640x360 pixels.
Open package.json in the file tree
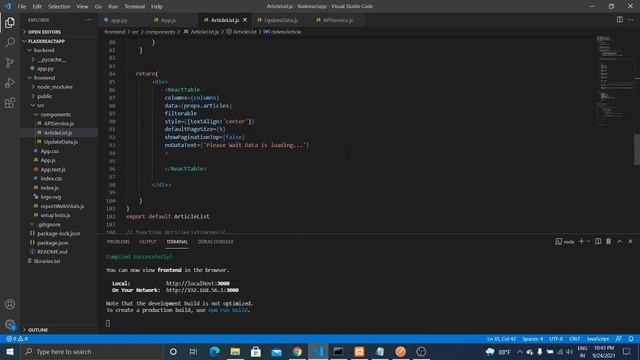tap(53, 243)
